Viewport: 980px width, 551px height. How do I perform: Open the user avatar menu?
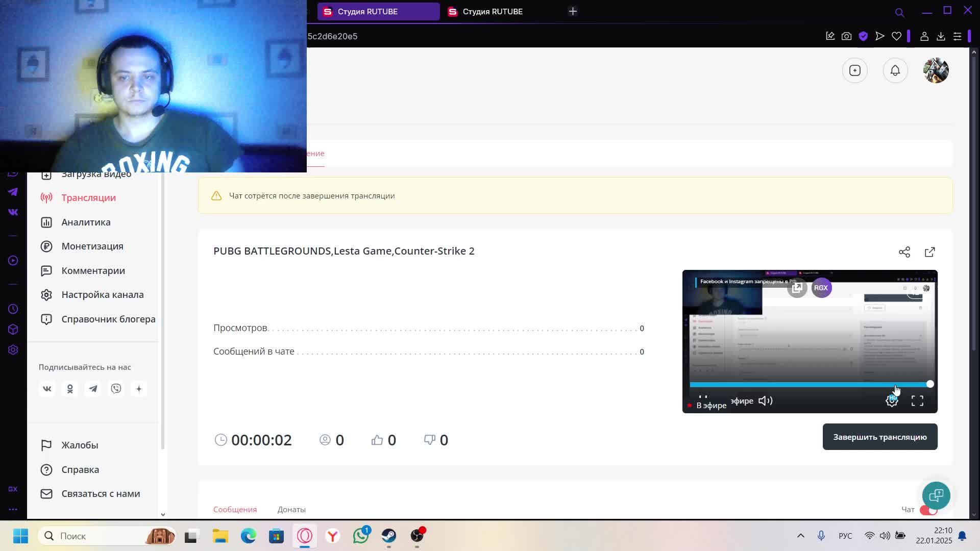tap(936, 70)
